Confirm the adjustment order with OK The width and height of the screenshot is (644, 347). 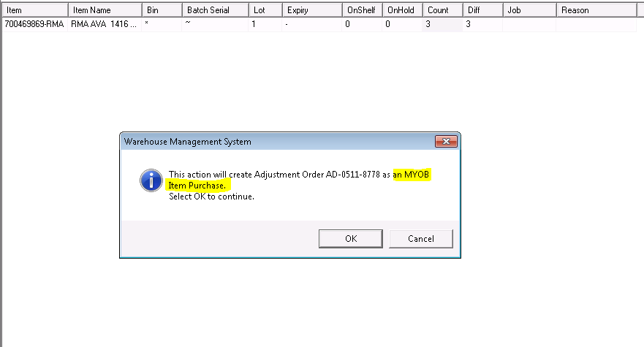click(x=351, y=239)
